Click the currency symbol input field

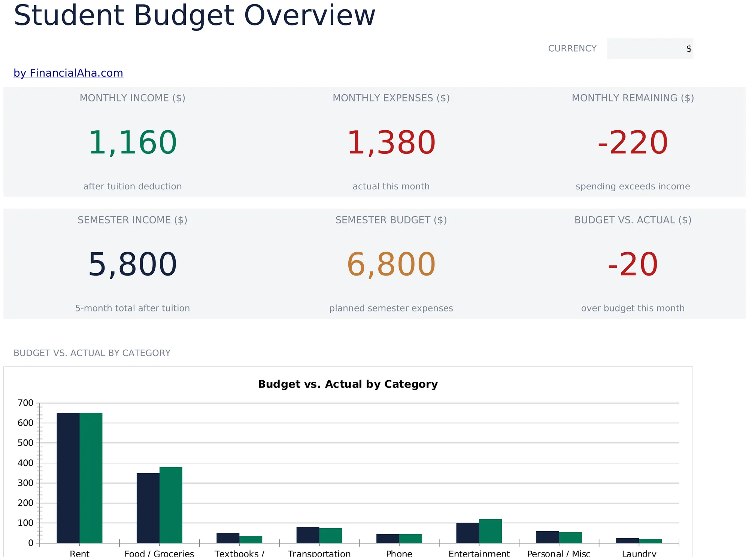tap(650, 49)
